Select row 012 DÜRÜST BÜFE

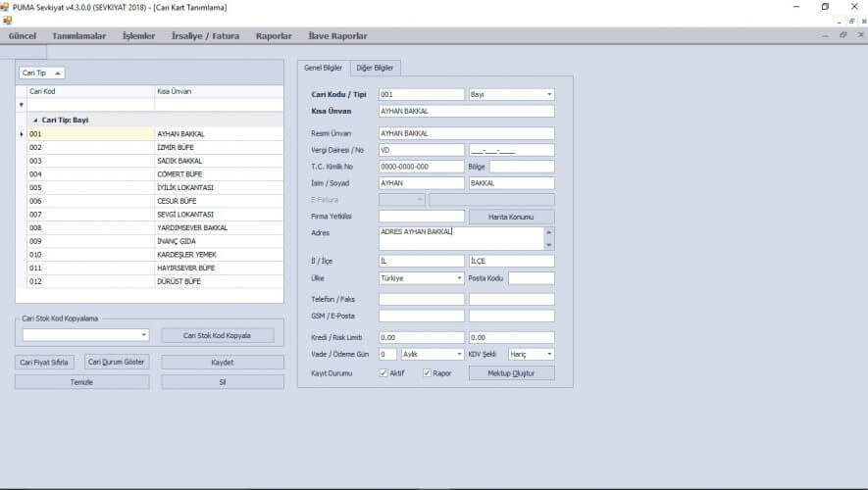(x=155, y=281)
